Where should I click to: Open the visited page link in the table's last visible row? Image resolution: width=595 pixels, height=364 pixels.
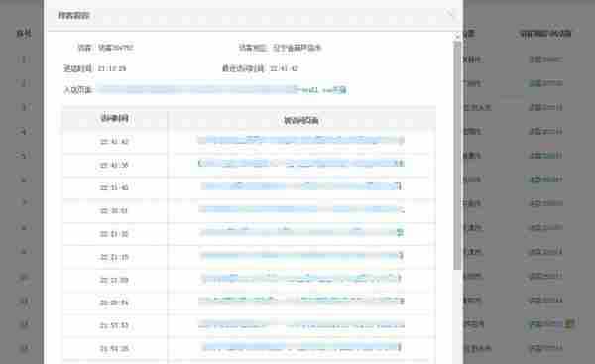pyautogui.click(x=301, y=348)
